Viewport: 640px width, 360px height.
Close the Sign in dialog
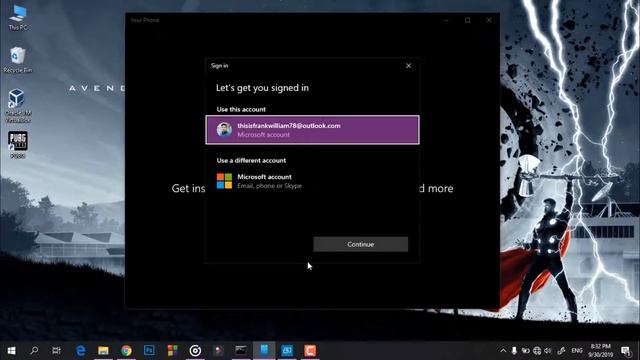point(408,66)
